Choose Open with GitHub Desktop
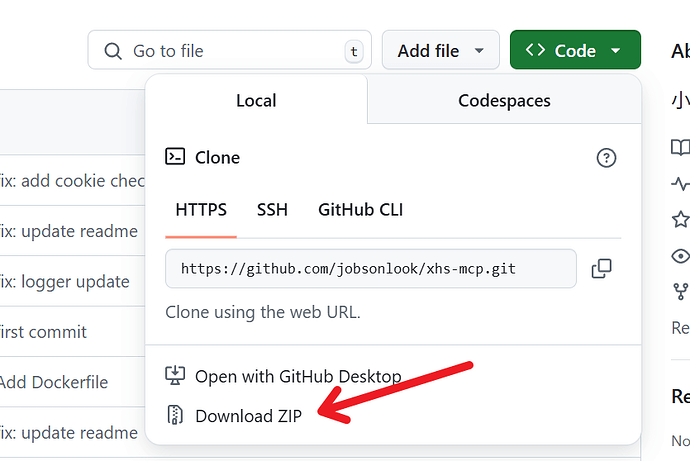 click(x=298, y=377)
